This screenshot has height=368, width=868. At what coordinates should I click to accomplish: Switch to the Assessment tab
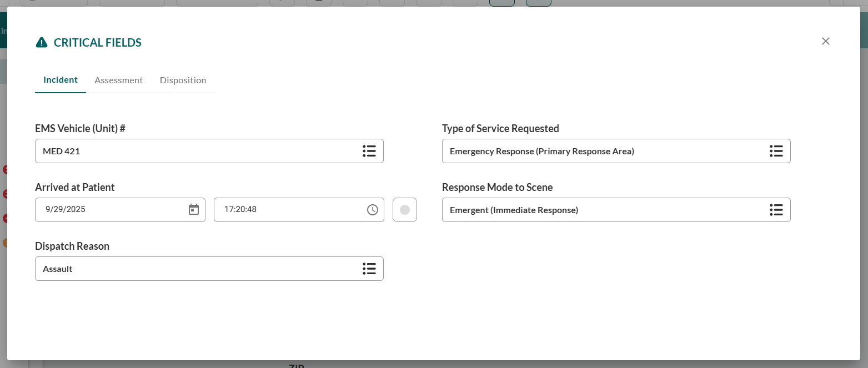click(118, 80)
